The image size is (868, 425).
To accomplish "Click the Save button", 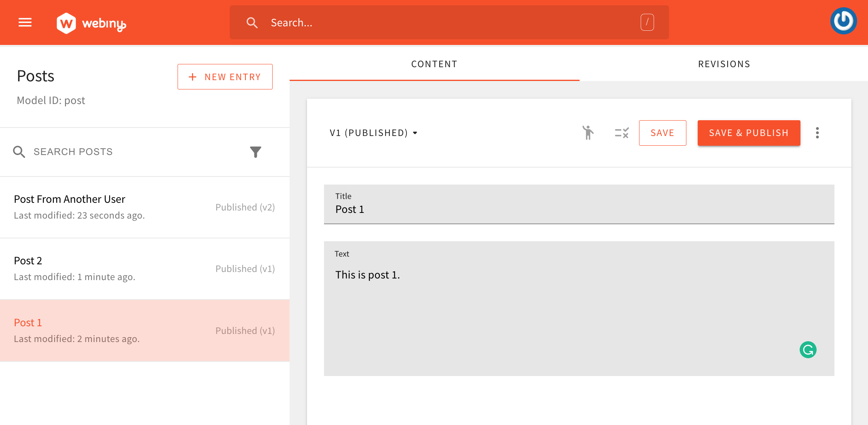I will tap(662, 133).
